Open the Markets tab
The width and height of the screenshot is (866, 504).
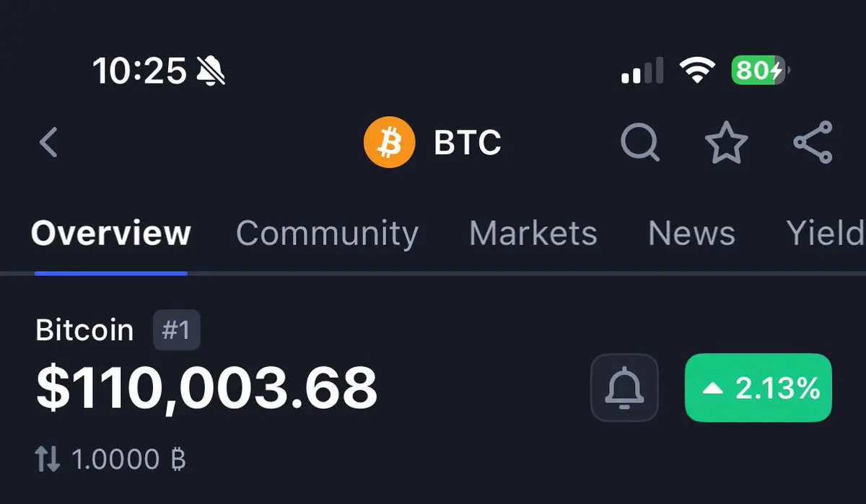pyautogui.click(x=533, y=234)
